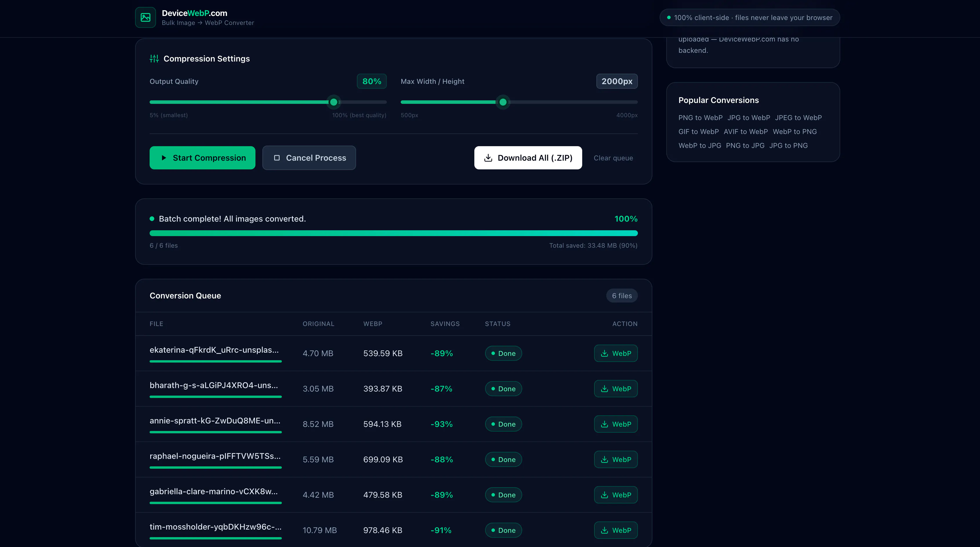Click the 80% quality value badge
The height and width of the screenshot is (547, 980).
(372, 81)
